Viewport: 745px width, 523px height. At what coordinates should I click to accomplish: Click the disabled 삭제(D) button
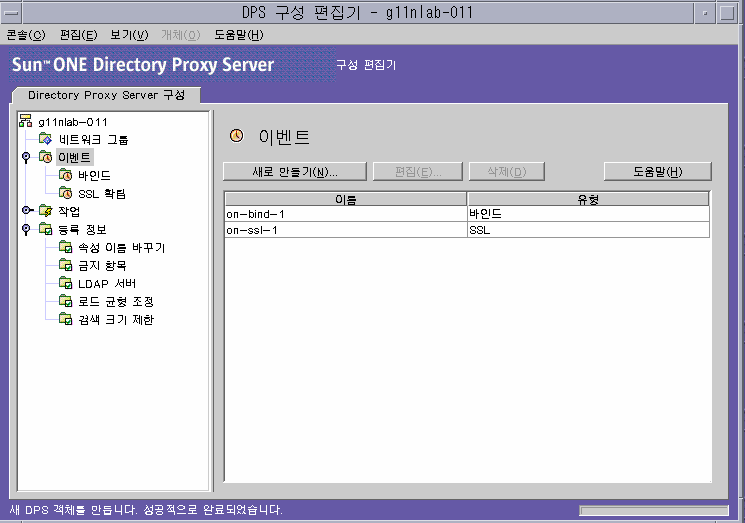[506, 171]
